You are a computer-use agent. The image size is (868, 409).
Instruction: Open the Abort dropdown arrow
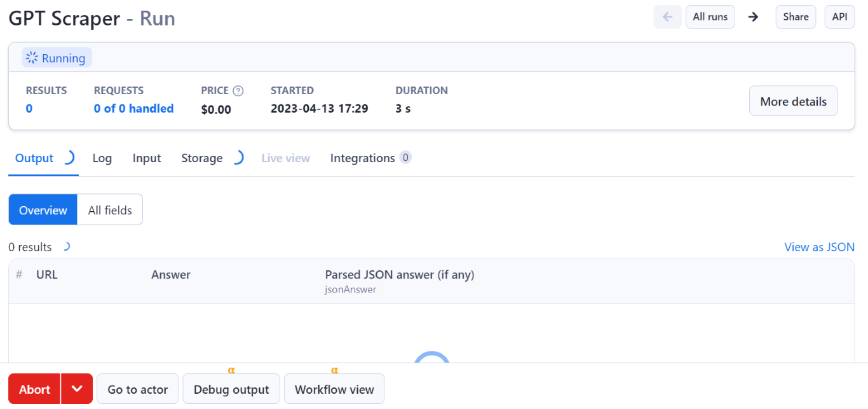point(77,389)
